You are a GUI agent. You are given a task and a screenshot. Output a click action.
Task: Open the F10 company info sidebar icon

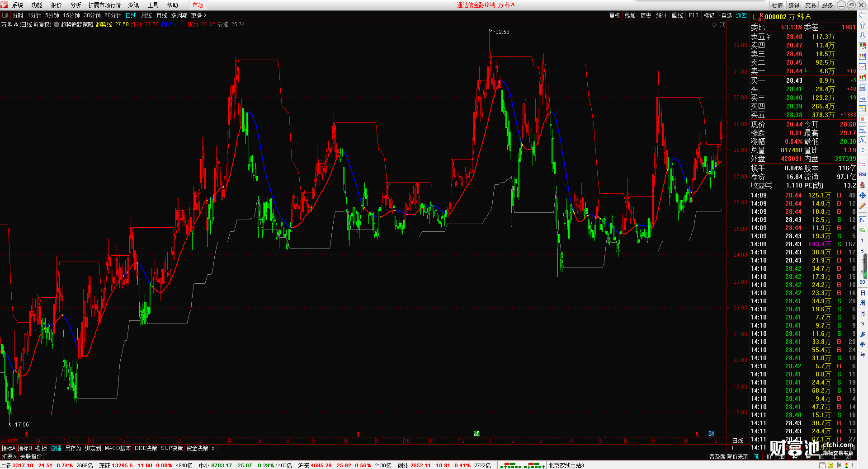tap(863, 98)
